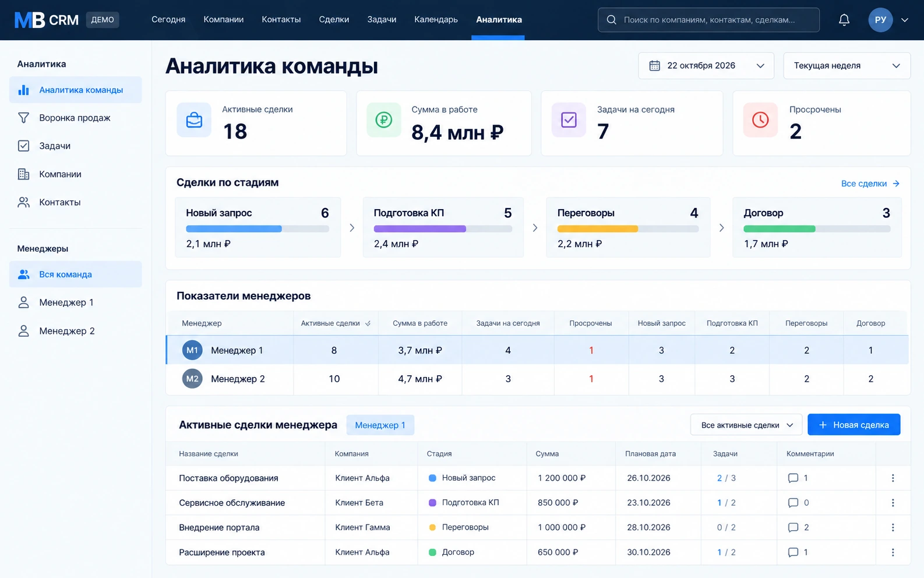Click the briefcase icon for Активные сделки
This screenshot has width=924, height=578.
(x=194, y=120)
